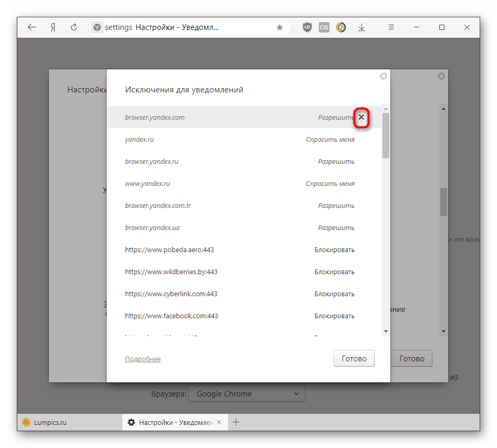Open the downloads arrow icon

click(361, 27)
